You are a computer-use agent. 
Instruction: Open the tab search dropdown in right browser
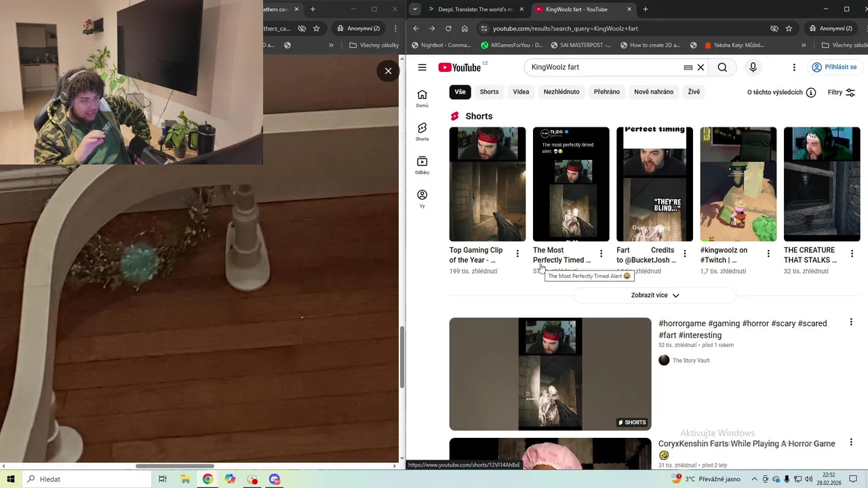(x=414, y=9)
